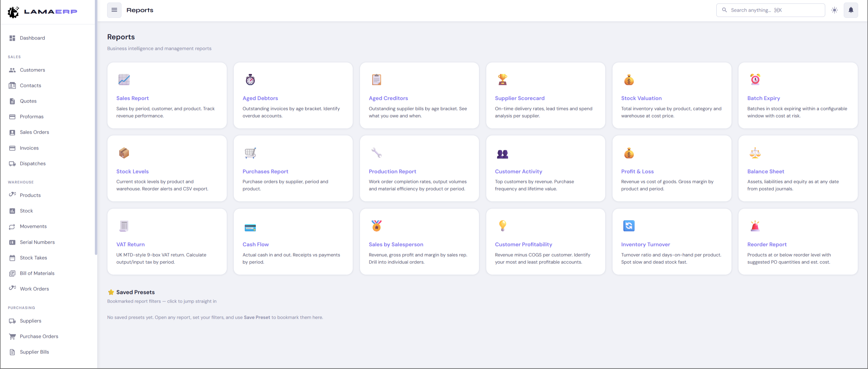This screenshot has width=868, height=369.
Task: Click the Stock Levels box icon
Action: pyautogui.click(x=124, y=153)
